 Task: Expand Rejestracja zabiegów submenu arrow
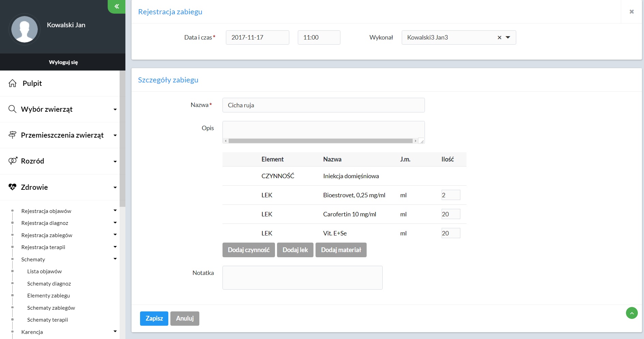115,234
